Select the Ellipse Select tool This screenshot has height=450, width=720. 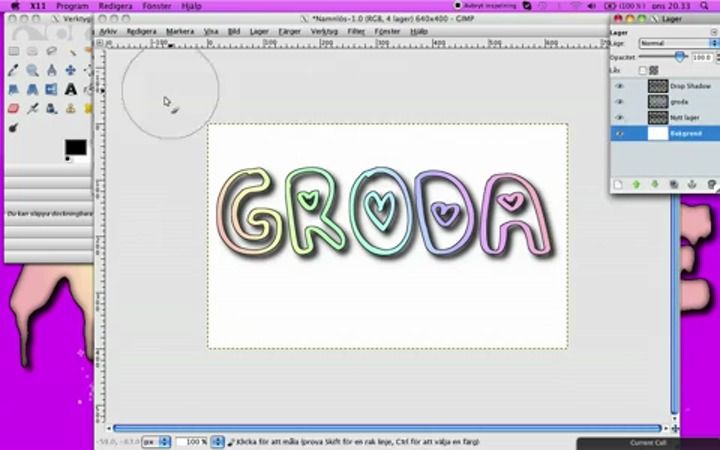pos(32,51)
